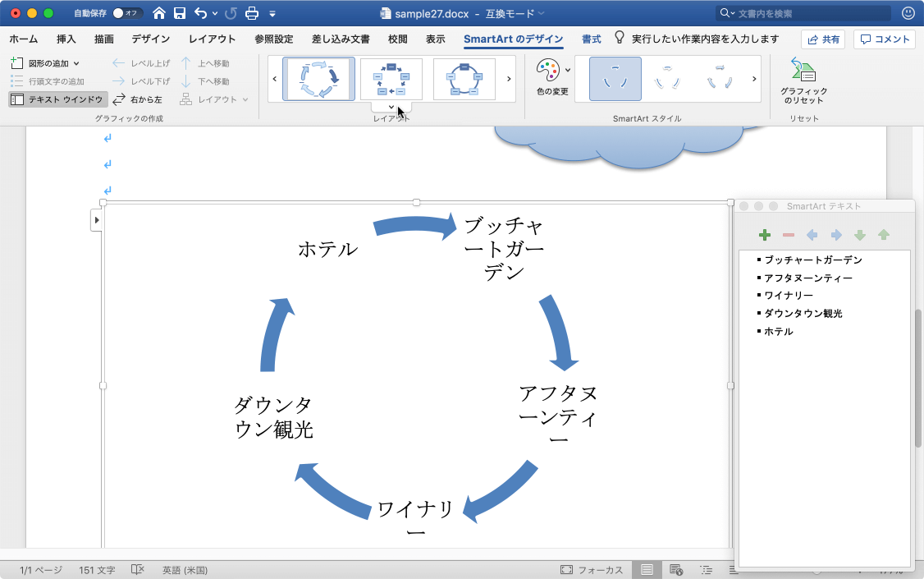Switch to the 挿入 tab
The image size is (924, 579).
66,39
